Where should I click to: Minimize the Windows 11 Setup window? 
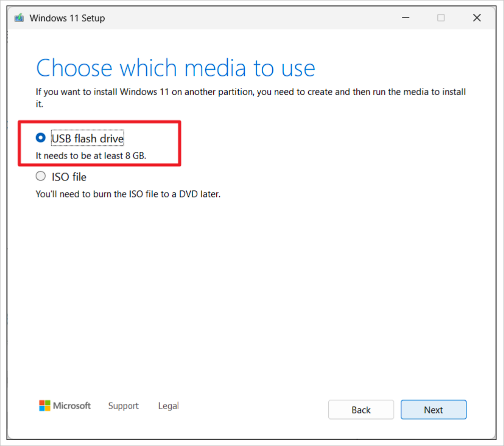point(405,17)
